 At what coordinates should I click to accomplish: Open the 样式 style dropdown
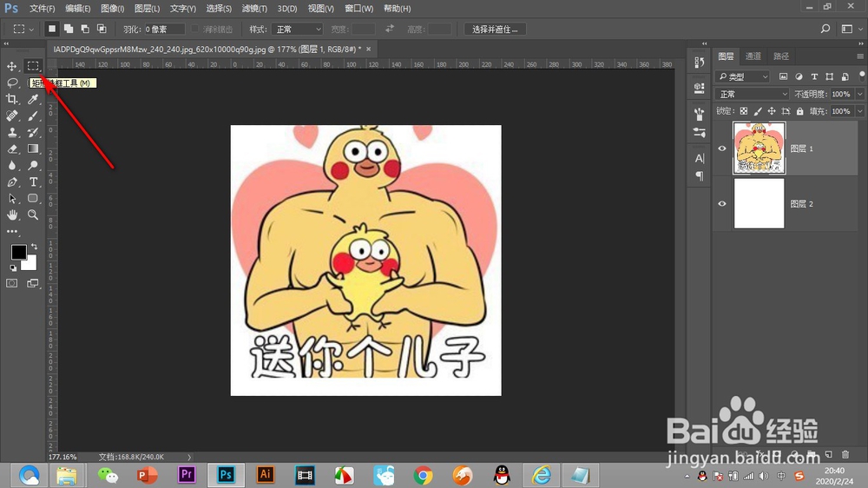click(297, 30)
